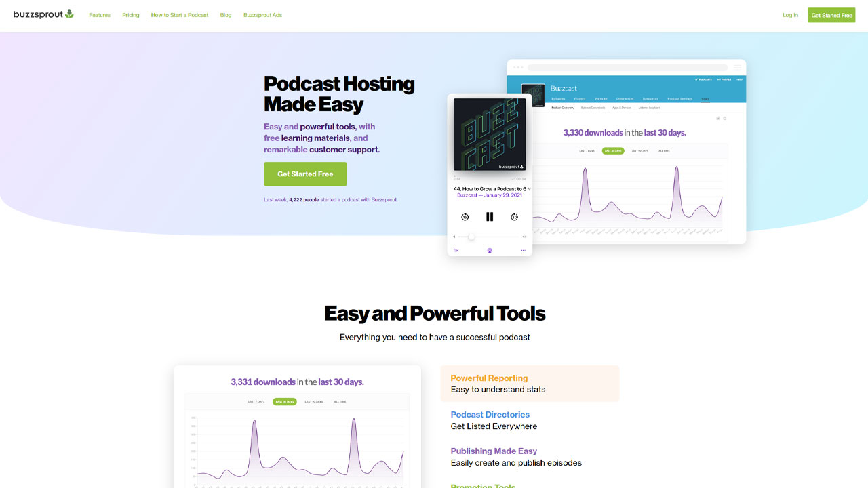Select All Time in the 3,331 downloads chart
This screenshot has width=868, height=488.
pyautogui.click(x=340, y=402)
